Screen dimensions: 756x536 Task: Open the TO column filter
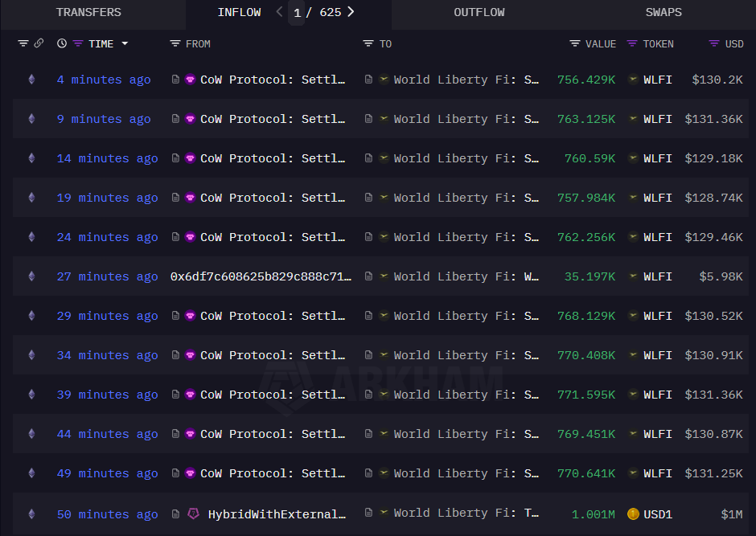(368, 43)
